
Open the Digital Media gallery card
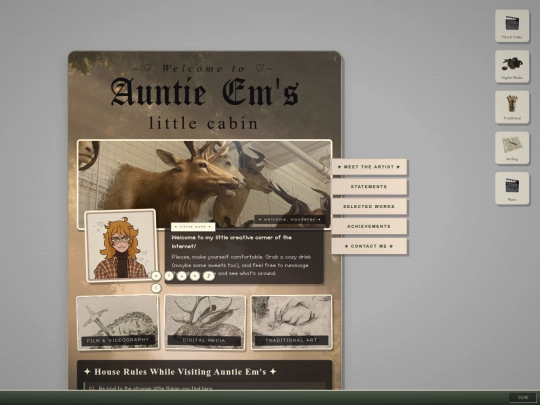pos(205,322)
